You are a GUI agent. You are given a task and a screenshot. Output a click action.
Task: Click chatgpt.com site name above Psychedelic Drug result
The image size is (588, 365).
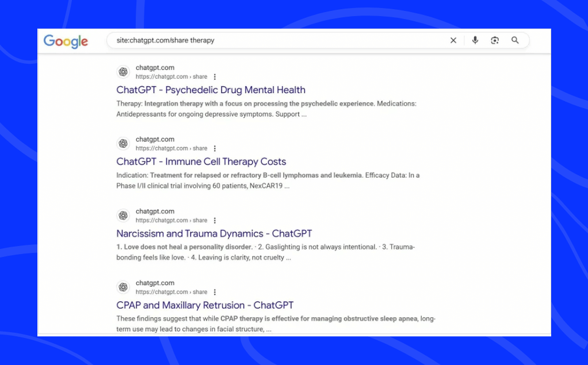tap(155, 67)
